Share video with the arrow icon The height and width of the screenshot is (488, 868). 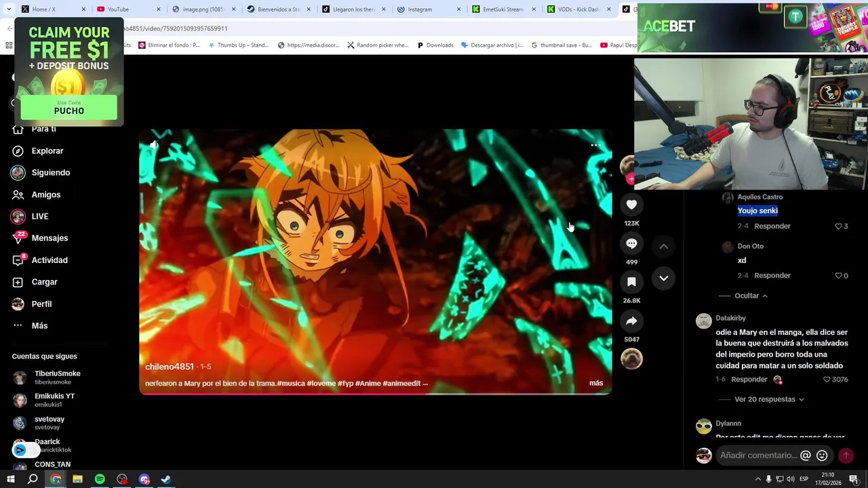tap(631, 321)
